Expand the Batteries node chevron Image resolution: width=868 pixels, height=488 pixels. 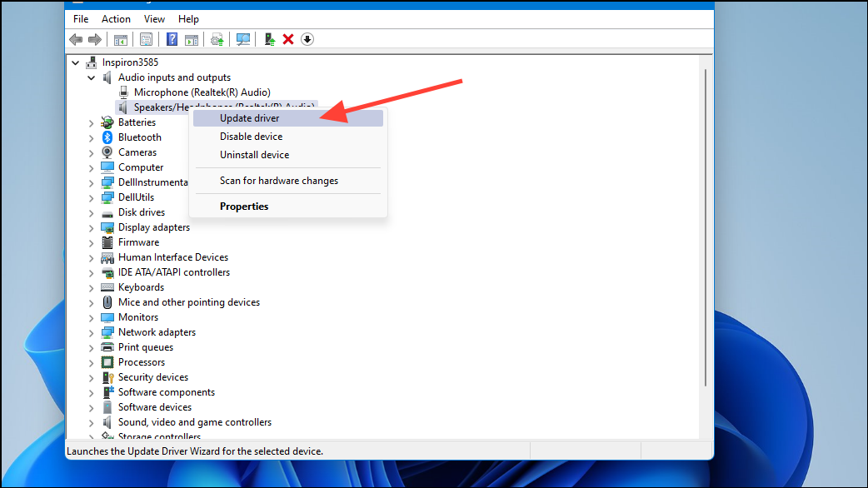pos(92,122)
